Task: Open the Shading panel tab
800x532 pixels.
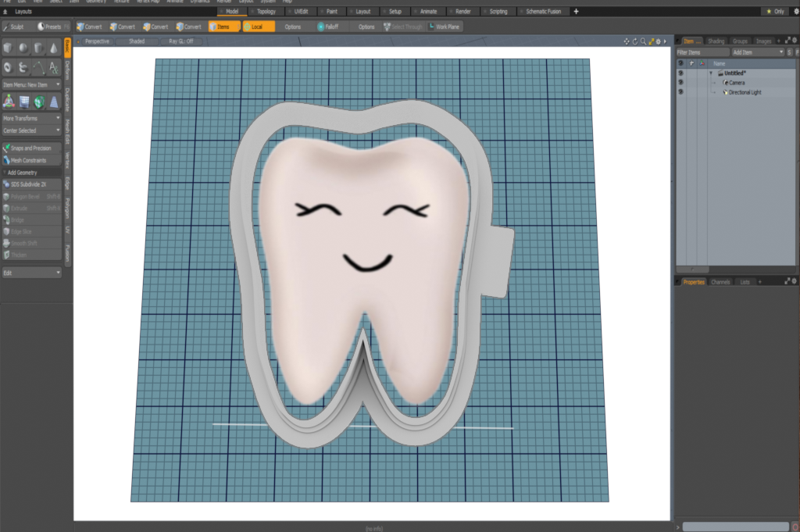Action: (716, 41)
